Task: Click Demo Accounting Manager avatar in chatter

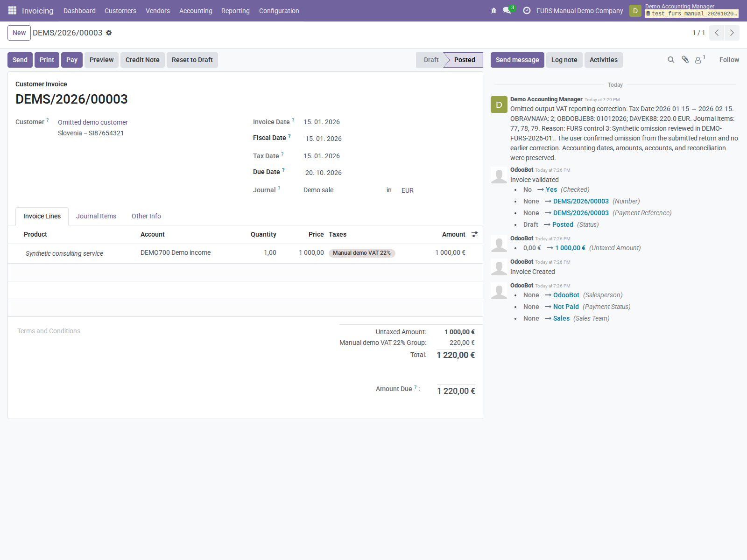Action: (499, 105)
